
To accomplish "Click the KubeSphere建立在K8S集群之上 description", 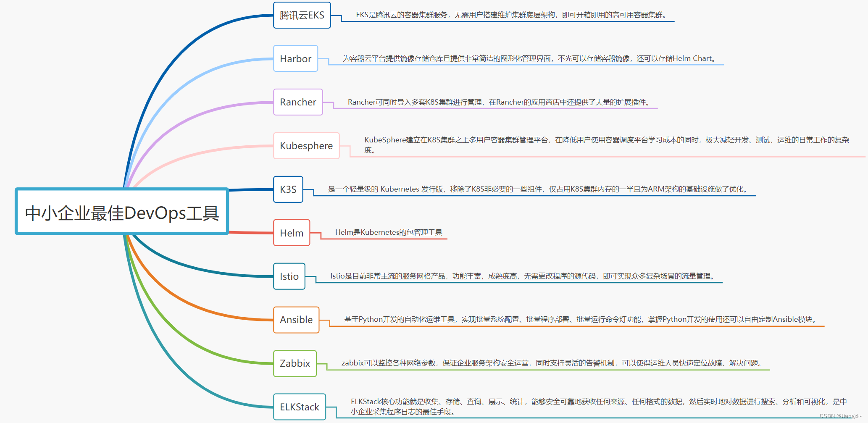I will click(607, 145).
